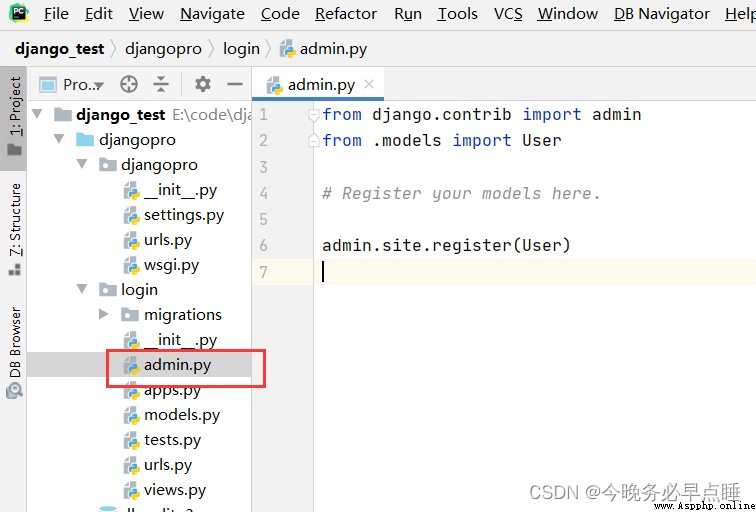Select the inner djangopro package row

139,165
